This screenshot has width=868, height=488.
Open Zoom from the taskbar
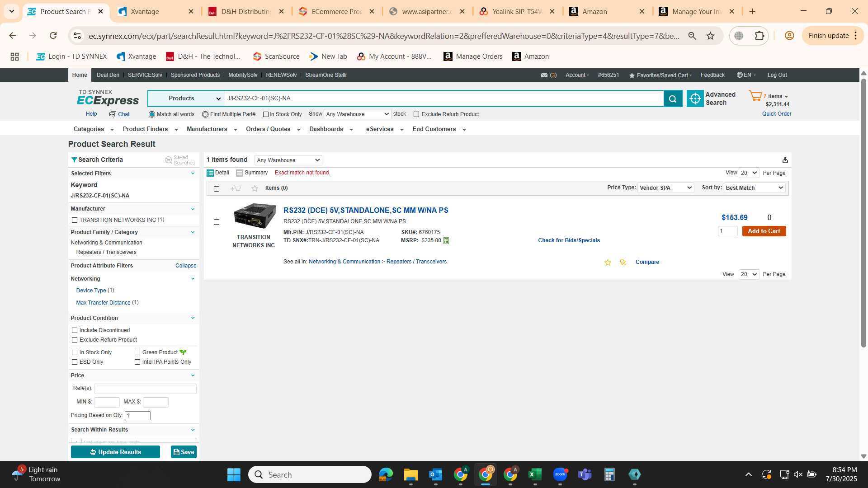560,474
